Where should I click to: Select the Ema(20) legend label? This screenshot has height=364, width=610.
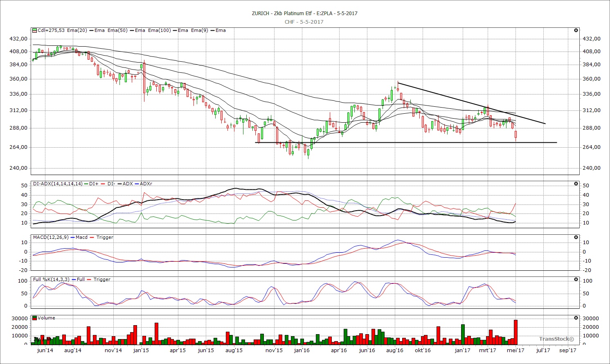[x=77, y=30]
